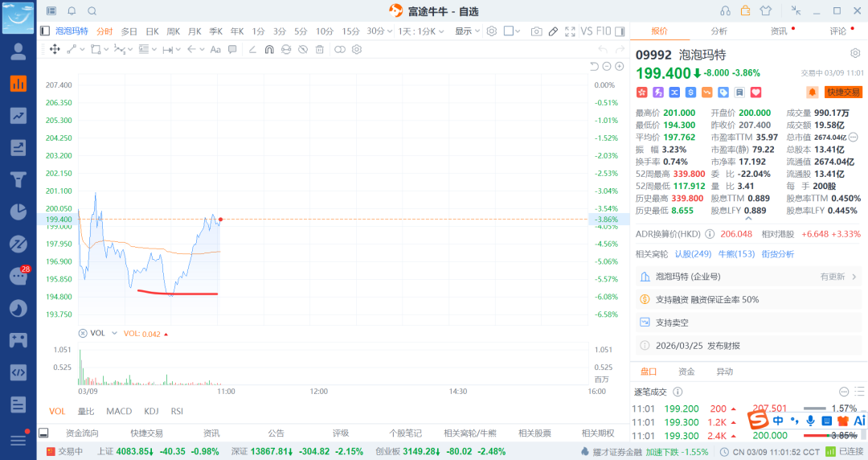868x460 pixels.
Task: Zoom in chart with plus circle
Action: 620,67
